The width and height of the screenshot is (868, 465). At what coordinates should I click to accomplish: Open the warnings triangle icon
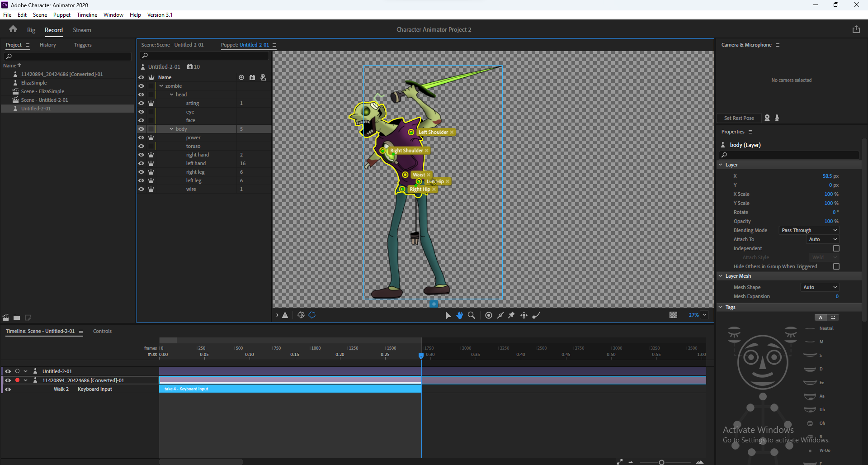tap(285, 315)
